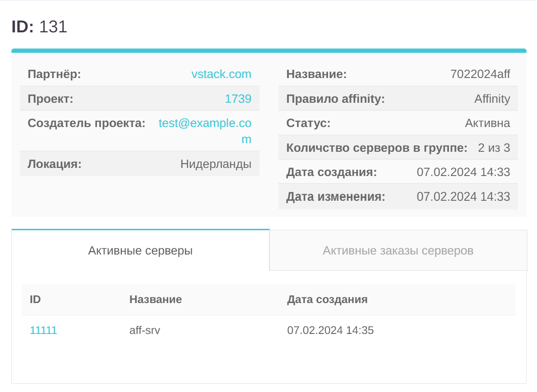The width and height of the screenshot is (537, 392).
Task: Click the Количество серверов в группе label
Action: (x=377, y=148)
